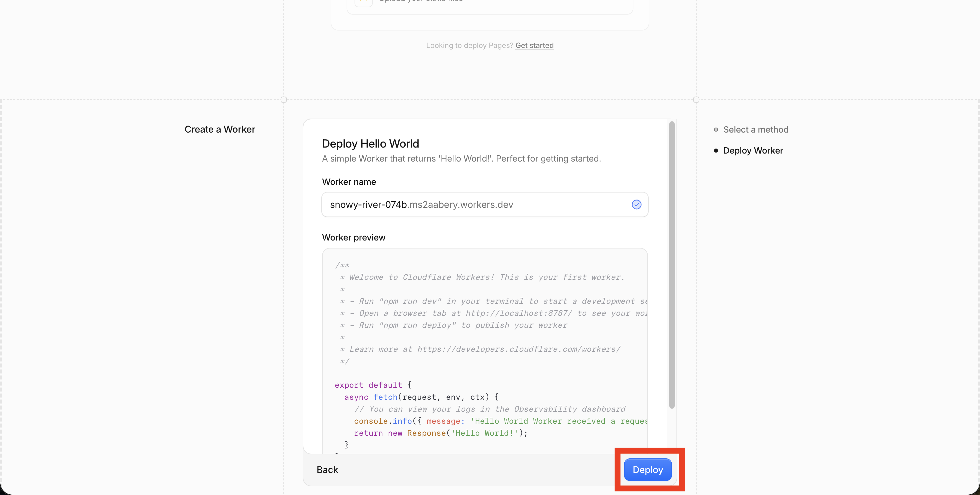The width and height of the screenshot is (980, 495).
Task: Go Back to method selection
Action: 327,470
